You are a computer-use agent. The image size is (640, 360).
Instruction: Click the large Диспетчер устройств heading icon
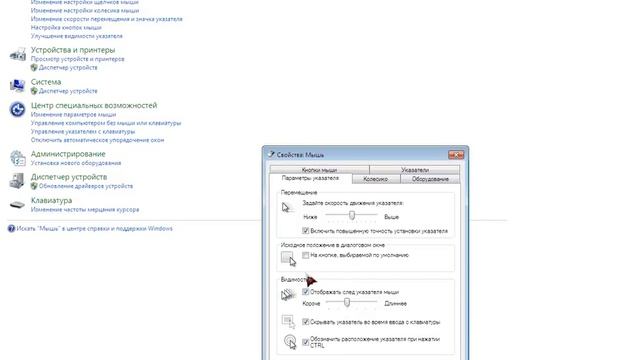pos(17,181)
